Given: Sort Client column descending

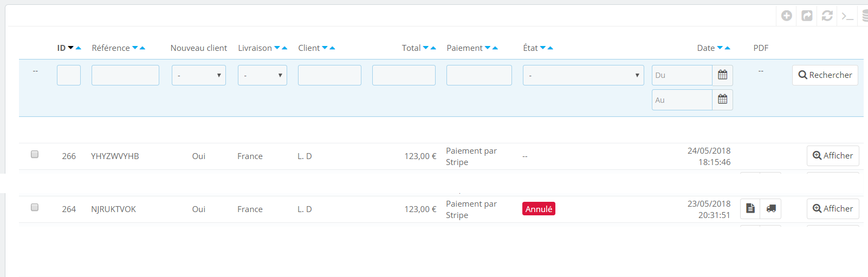Looking at the screenshot, I should (x=325, y=48).
